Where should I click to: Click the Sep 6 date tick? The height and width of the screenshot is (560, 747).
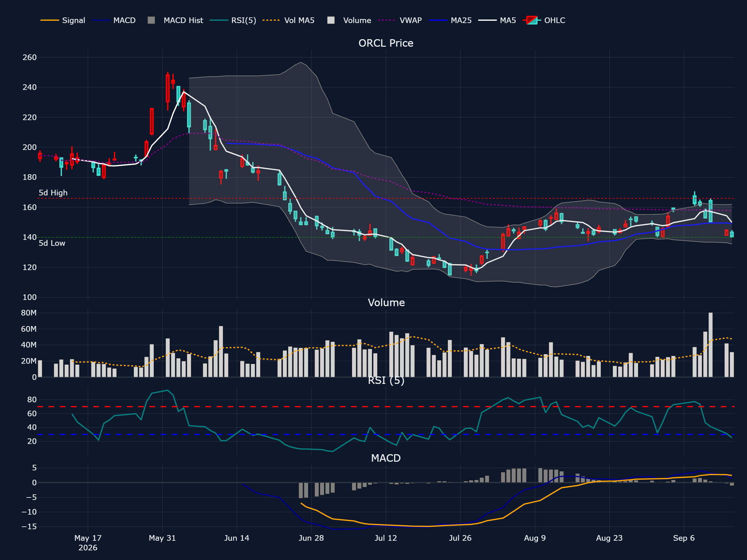click(x=684, y=538)
